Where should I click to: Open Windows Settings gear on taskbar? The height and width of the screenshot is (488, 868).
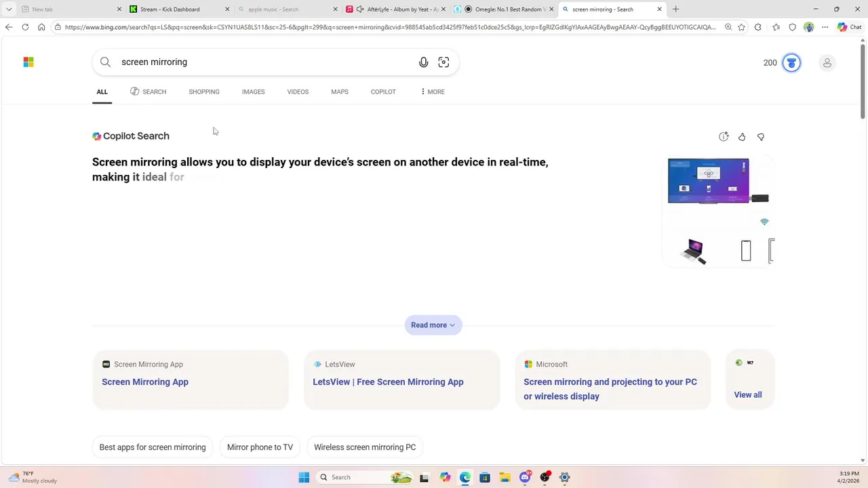tap(565, 477)
